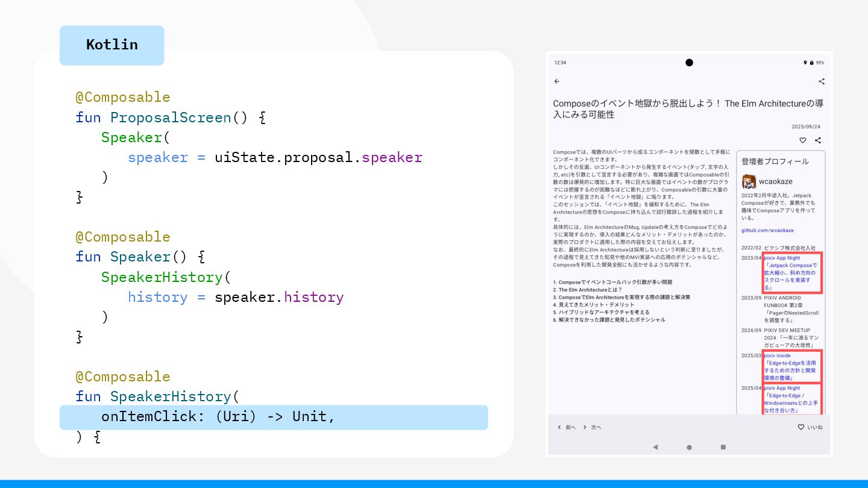Screen dimensions: 868x488
Task: Click agenda item 6. 解決できなかった課題と発見したポテンシャル
Action: (x=609, y=320)
